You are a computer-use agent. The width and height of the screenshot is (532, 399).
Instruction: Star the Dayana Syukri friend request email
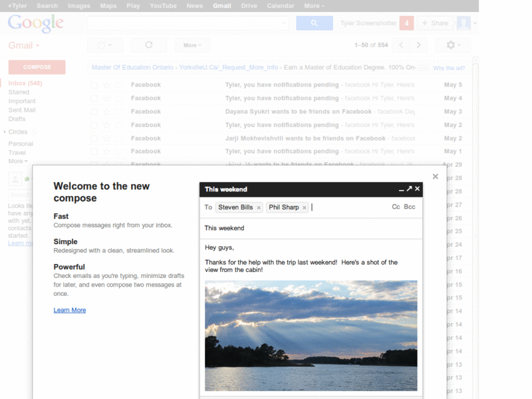106,112
